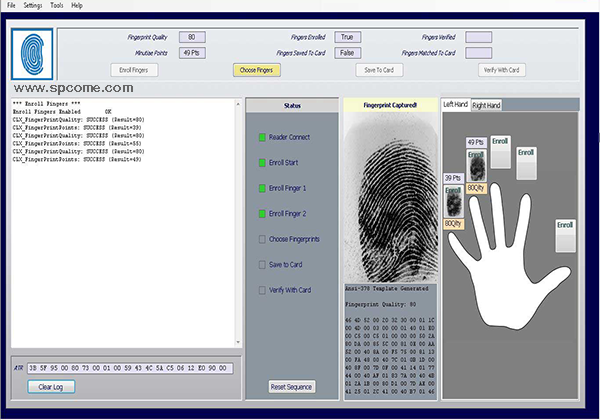
Task: Click the captured fingerprint image
Action: tap(389, 195)
